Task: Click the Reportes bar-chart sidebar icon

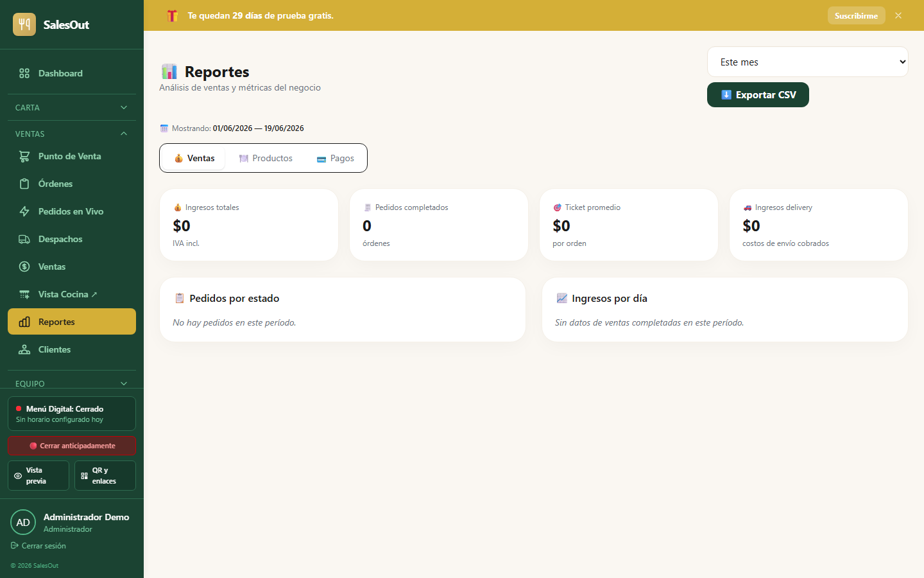Action: [x=24, y=322]
